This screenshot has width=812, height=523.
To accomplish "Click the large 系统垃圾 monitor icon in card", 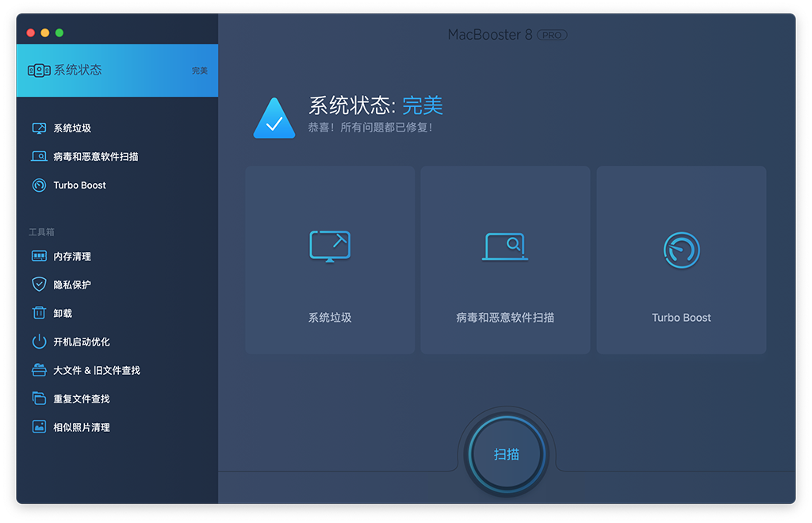I will click(330, 246).
